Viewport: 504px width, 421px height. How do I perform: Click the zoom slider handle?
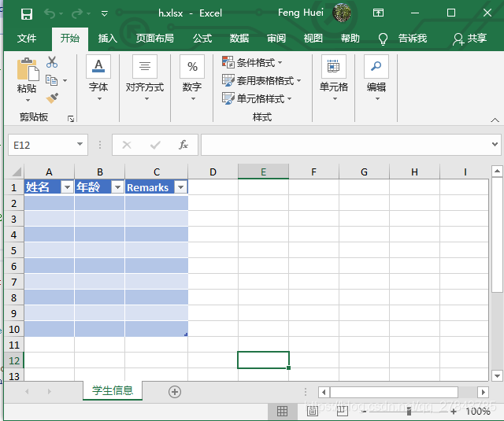tap(409, 411)
